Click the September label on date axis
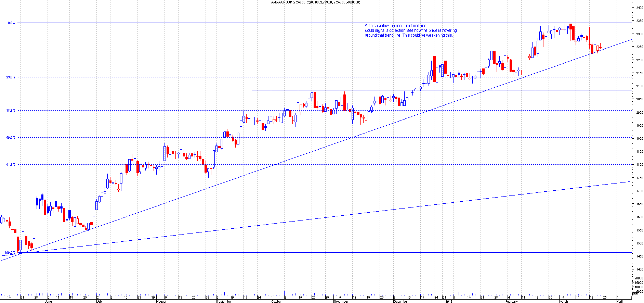644x303 pixels. click(x=224, y=302)
